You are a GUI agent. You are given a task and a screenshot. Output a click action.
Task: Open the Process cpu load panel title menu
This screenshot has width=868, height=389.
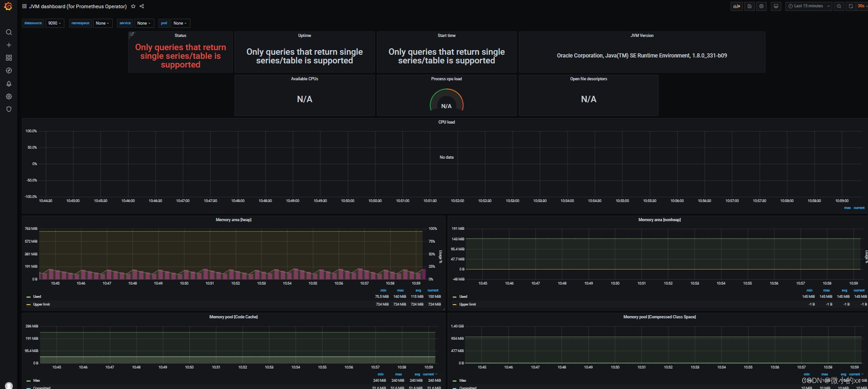coord(446,79)
